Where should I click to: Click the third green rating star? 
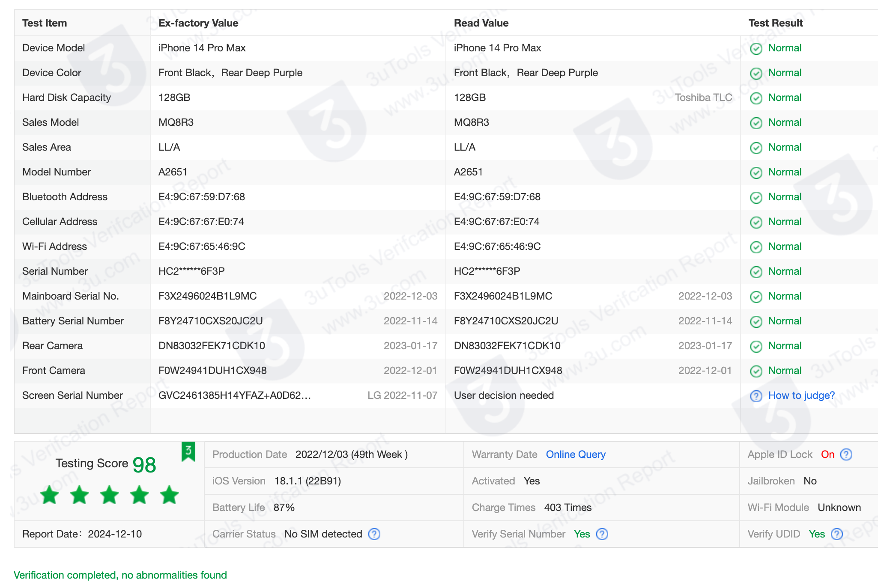pos(110,495)
